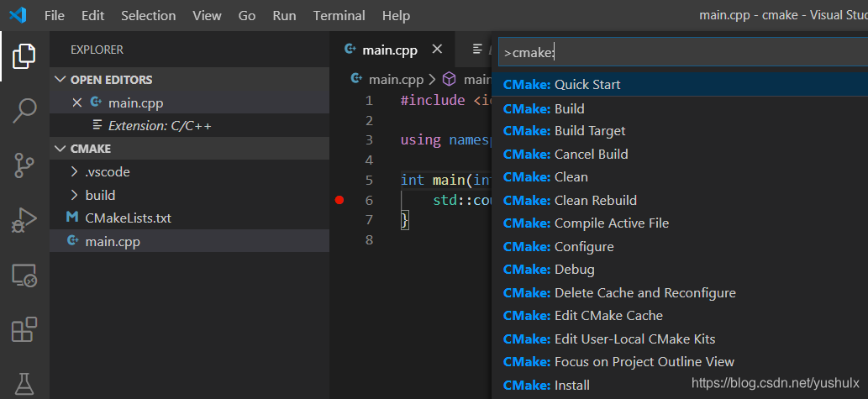868x399 pixels.
Task: Open the Source Control view icon
Action: pos(24,165)
